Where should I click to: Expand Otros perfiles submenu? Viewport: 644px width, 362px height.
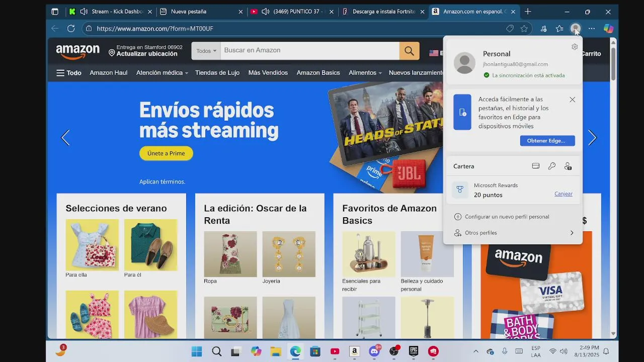tap(514, 233)
